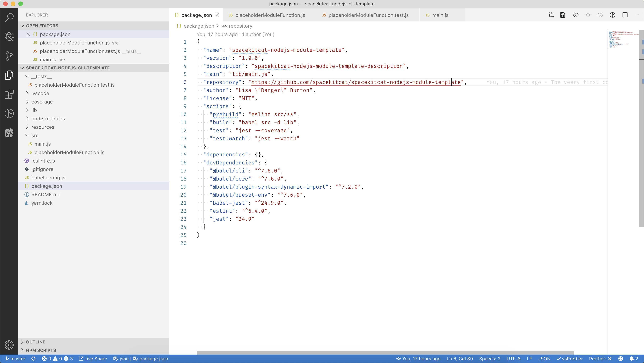Open the Run and Debug view

point(9,37)
